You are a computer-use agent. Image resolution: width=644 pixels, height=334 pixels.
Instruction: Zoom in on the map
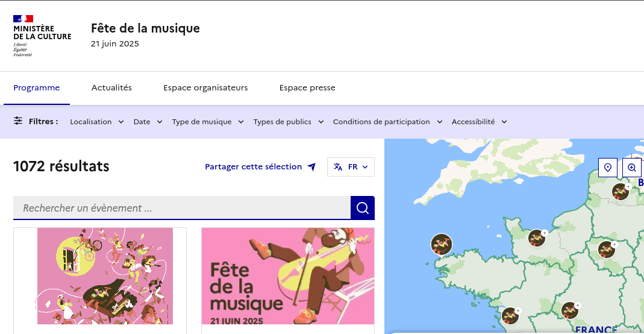click(631, 168)
